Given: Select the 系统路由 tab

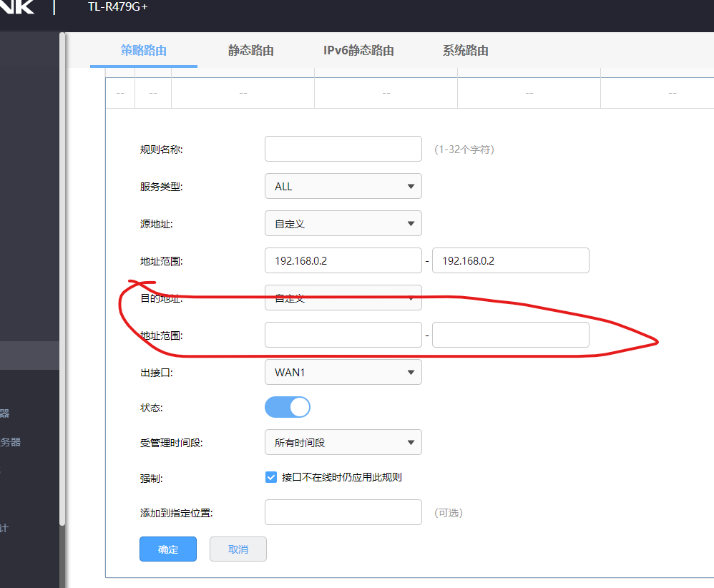Looking at the screenshot, I should coord(464,51).
